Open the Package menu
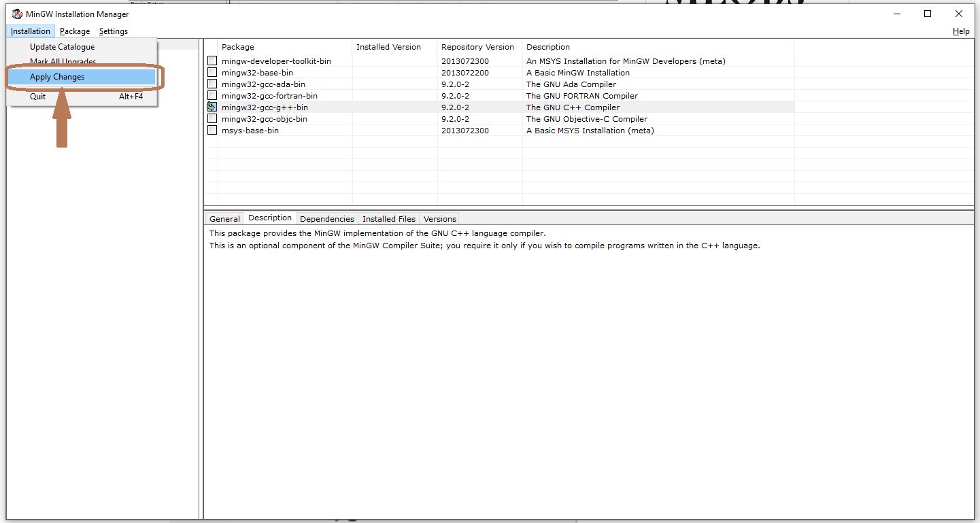 click(75, 31)
